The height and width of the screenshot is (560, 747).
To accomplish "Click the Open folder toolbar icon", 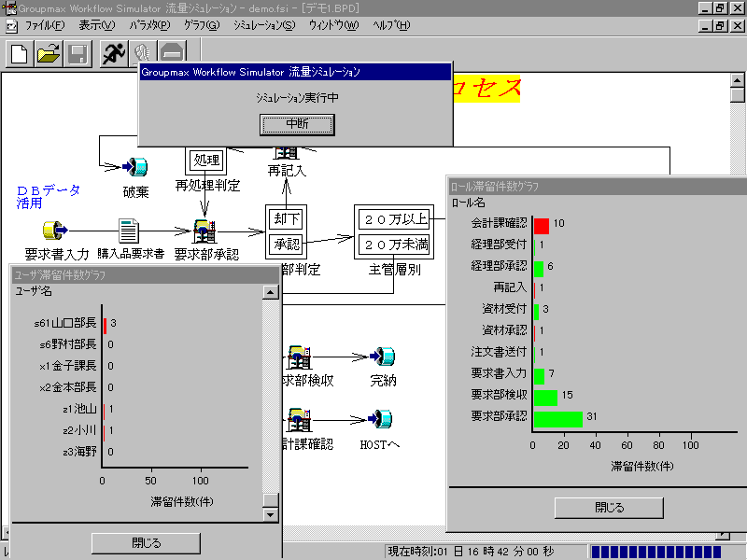I will 49,53.
